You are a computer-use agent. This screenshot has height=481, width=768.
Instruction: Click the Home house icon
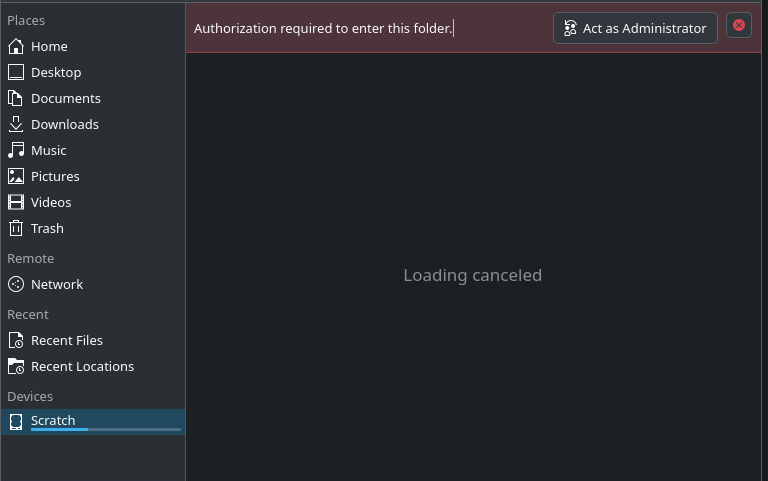pyautogui.click(x=16, y=46)
